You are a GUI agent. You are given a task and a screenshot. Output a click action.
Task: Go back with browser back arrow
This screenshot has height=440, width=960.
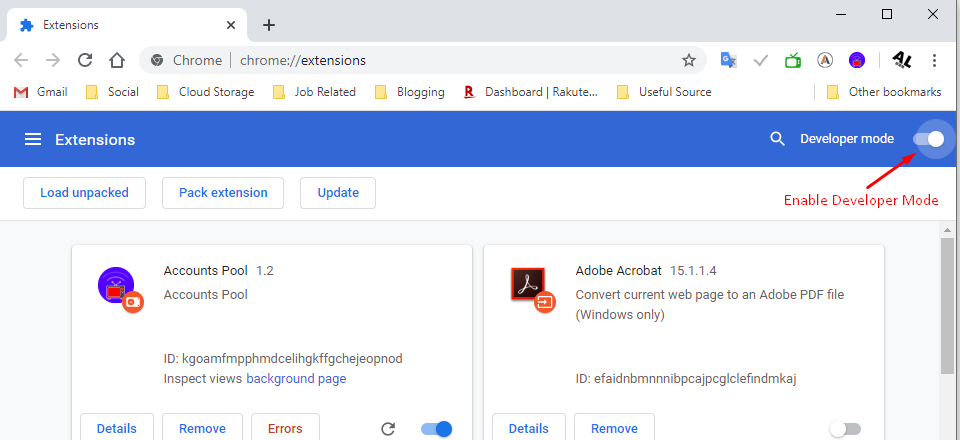pyautogui.click(x=21, y=60)
